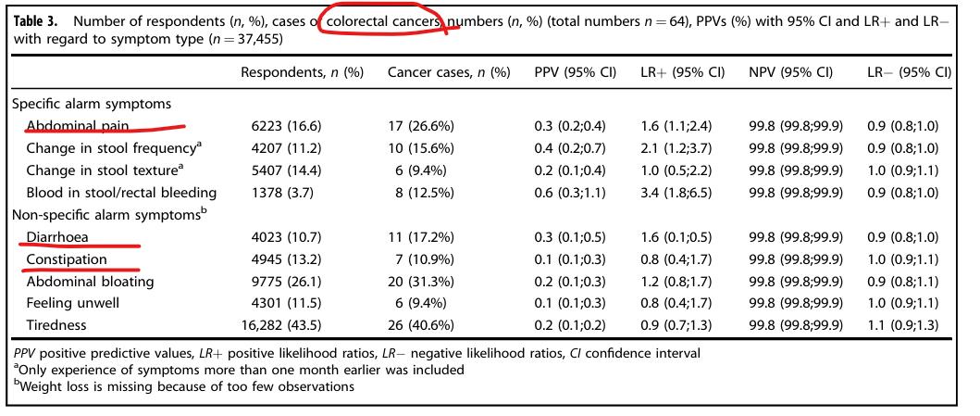Screen dimensions: 980x416
Task: Click the 'Abdominal bloating' row label
Action: coord(90,282)
